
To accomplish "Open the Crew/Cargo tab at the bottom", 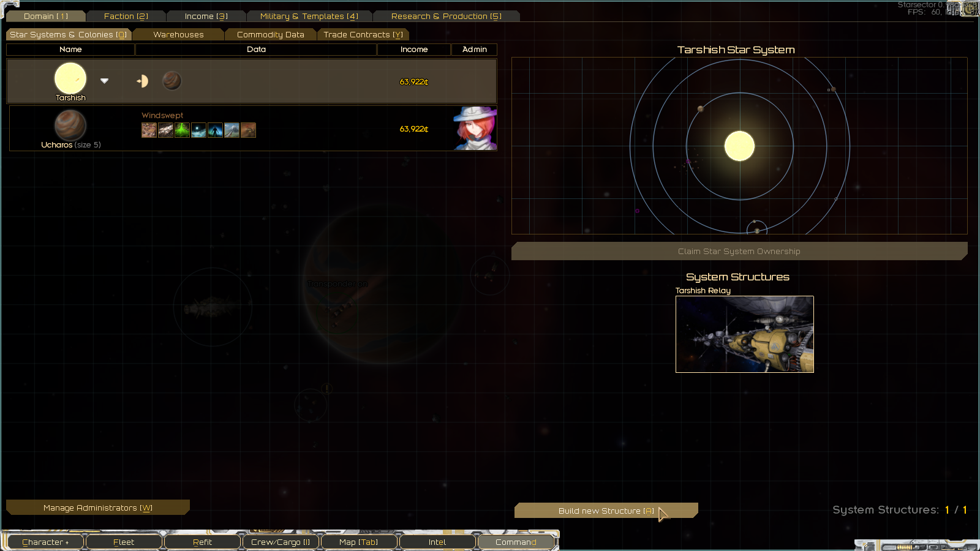I will point(281,542).
